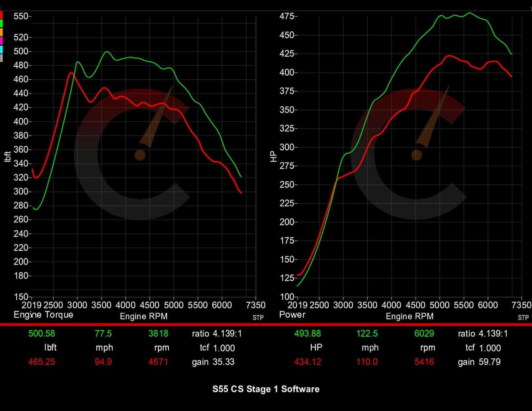Click STP label under power graph

pos(523,318)
